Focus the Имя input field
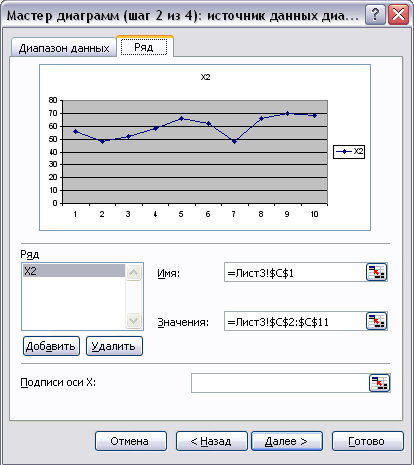414x465 pixels. [x=295, y=272]
